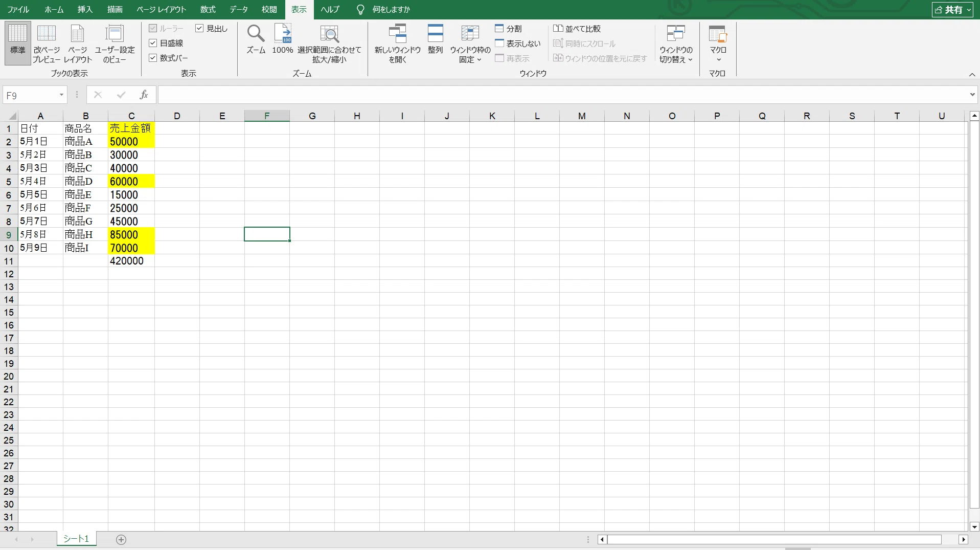Click the 並べて比較 side-by-side button
The height and width of the screenshot is (550, 980).
(577, 29)
